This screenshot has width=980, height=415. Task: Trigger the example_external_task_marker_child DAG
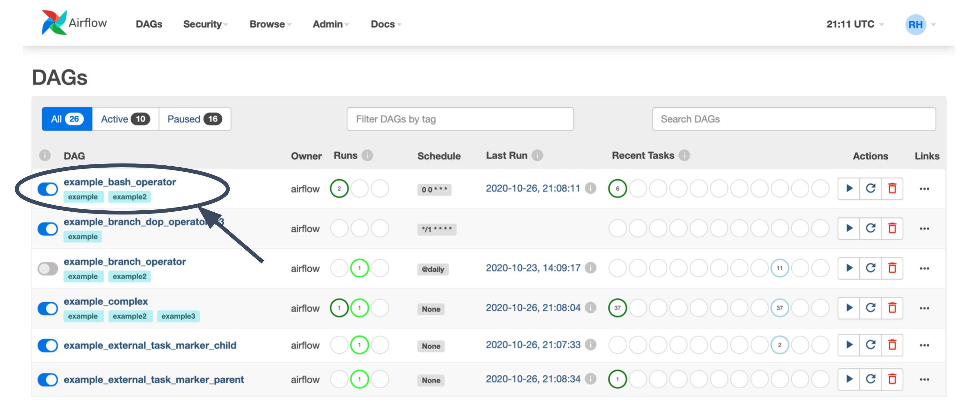point(849,345)
